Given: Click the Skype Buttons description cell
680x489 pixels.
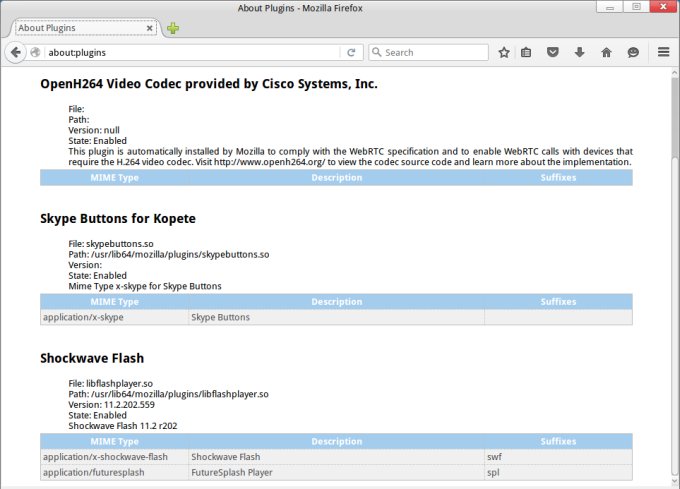Looking at the screenshot, I should click(x=337, y=317).
